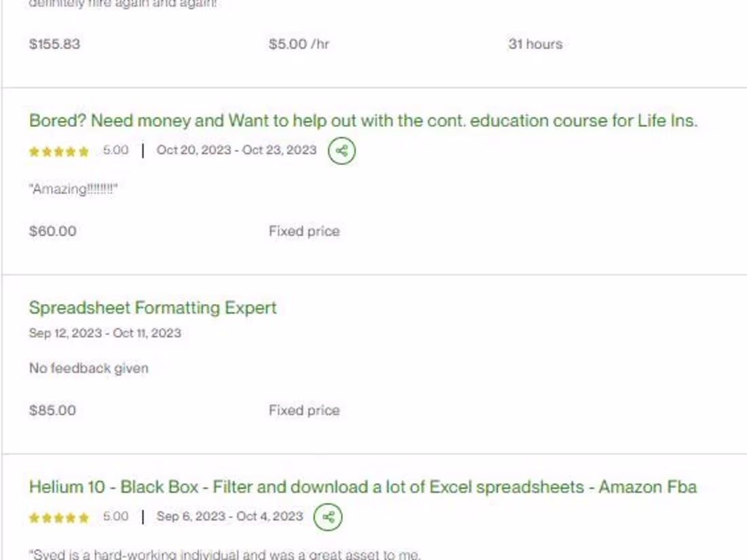Viewport: 747px width, 560px height.
Task: Click the $155.83 earnings amount
Action: pyautogui.click(x=54, y=44)
